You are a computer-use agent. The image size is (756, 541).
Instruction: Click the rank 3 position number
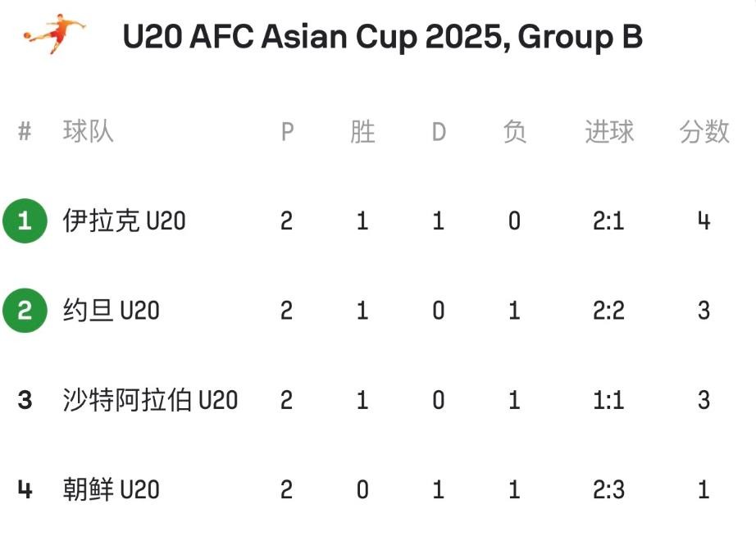tap(25, 400)
